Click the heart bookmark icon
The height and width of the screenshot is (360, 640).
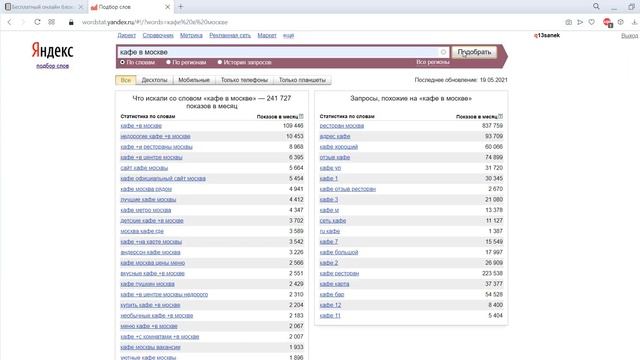pos(591,22)
